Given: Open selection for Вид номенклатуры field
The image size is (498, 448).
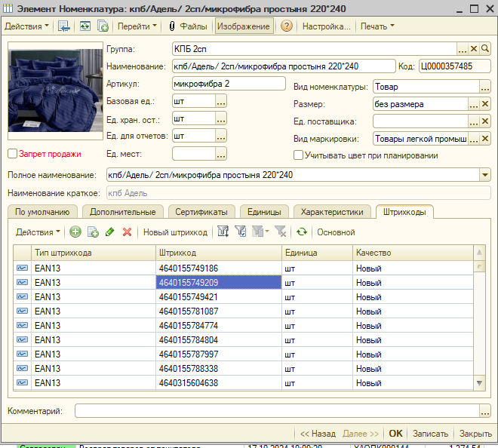Looking at the screenshot, I should click(x=485, y=87).
